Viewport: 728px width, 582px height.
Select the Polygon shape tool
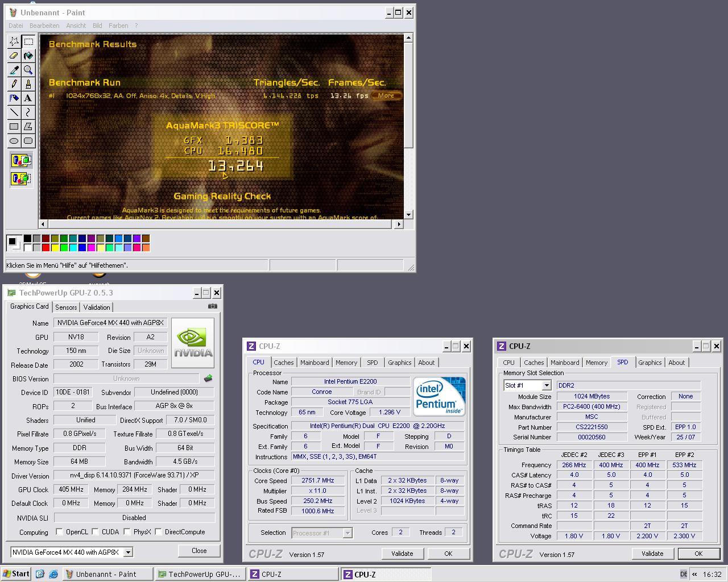[28, 127]
